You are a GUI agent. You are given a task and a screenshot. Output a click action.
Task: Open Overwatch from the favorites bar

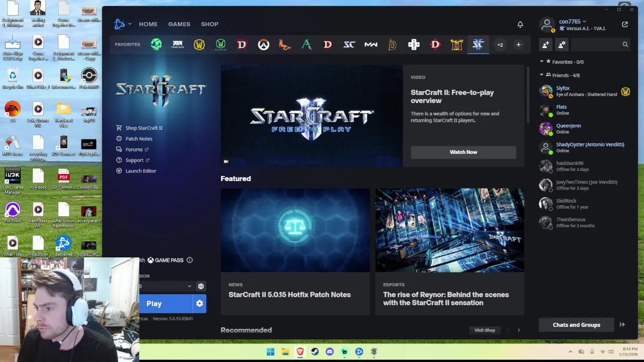pos(264,45)
